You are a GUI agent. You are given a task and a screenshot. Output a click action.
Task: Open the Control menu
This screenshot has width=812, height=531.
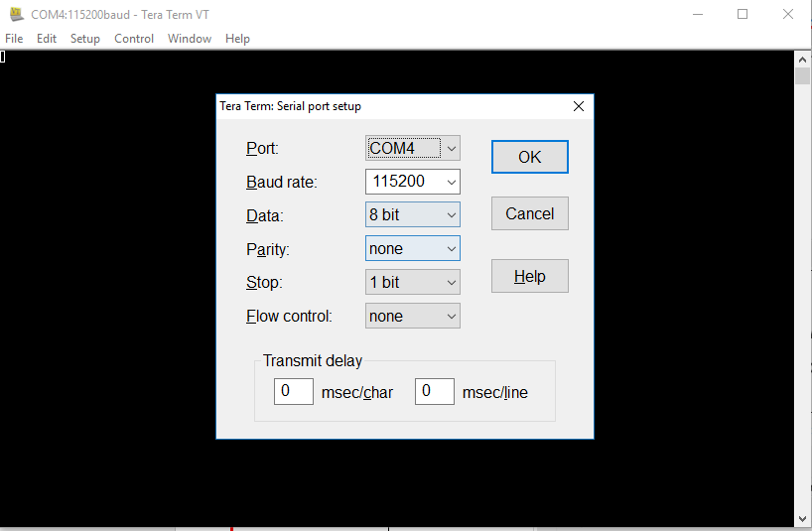(x=134, y=39)
